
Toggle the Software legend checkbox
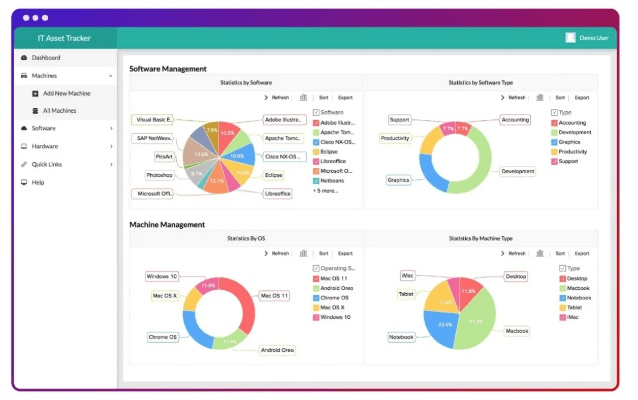click(316, 112)
